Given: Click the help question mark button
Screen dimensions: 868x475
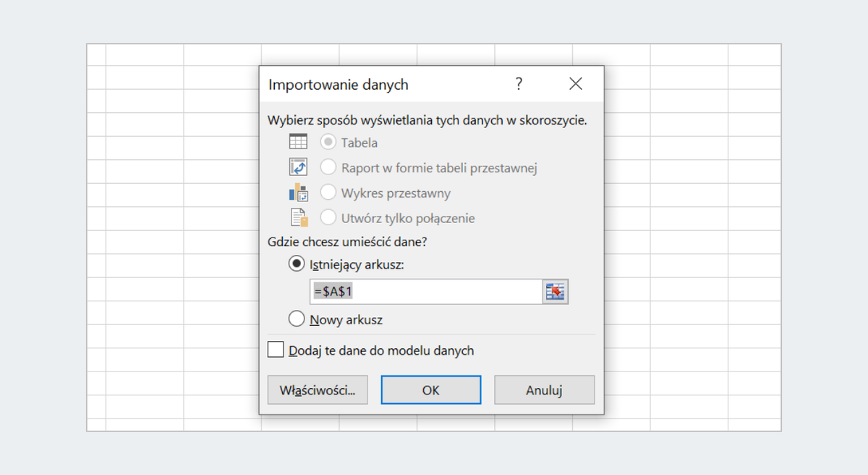Looking at the screenshot, I should click(519, 84).
